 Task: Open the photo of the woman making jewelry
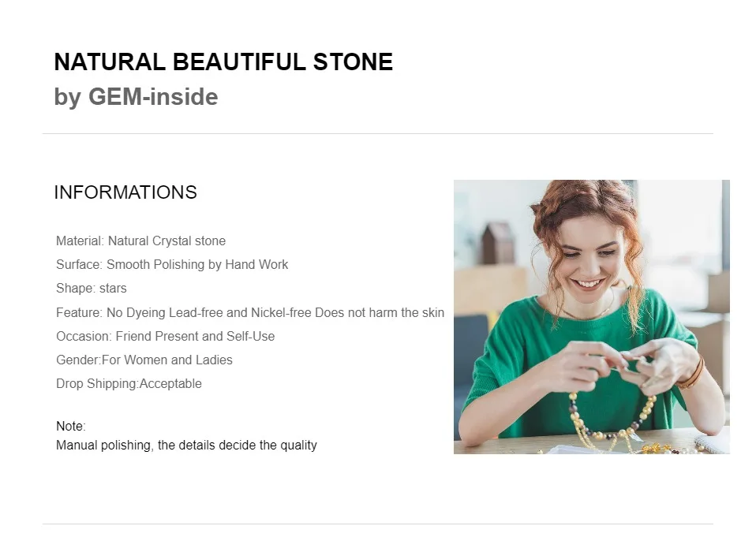point(591,316)
